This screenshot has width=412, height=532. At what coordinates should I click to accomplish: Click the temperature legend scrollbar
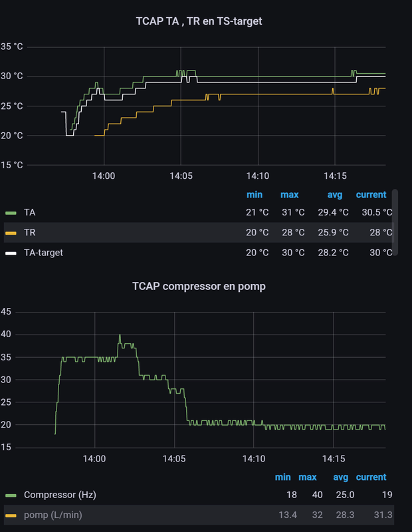tap(395, 222)
